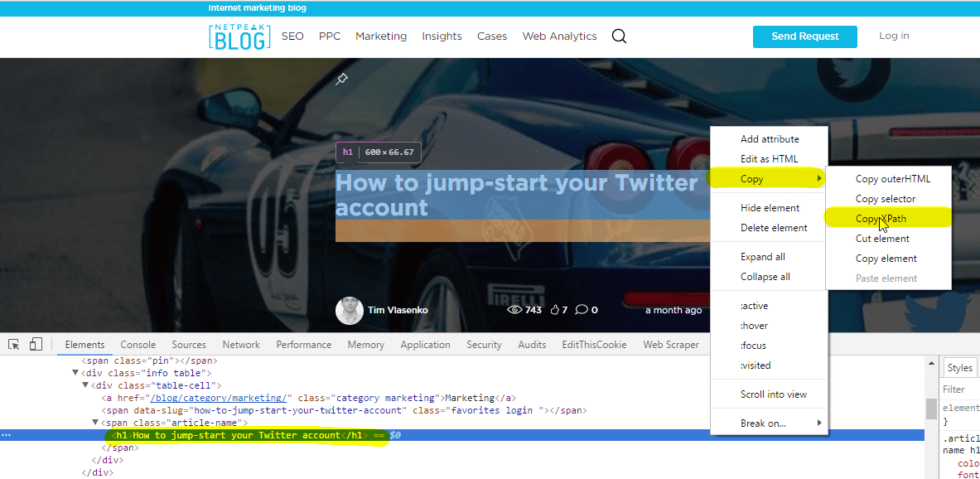Choose Add attribute from the context menu
Viewport: 980px width, 479px height.
click(770, 139)
